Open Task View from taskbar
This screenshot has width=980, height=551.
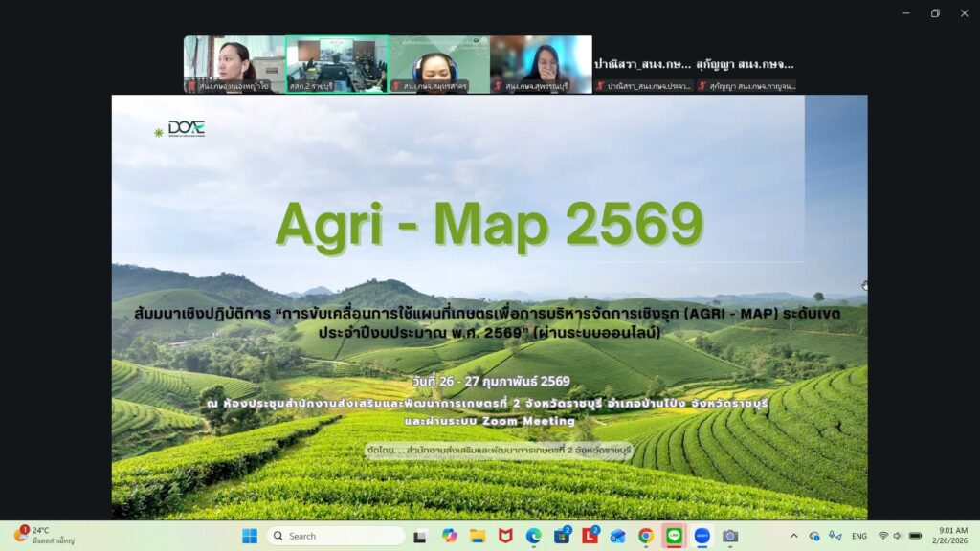pyautogui.click(x=420, y=536)
